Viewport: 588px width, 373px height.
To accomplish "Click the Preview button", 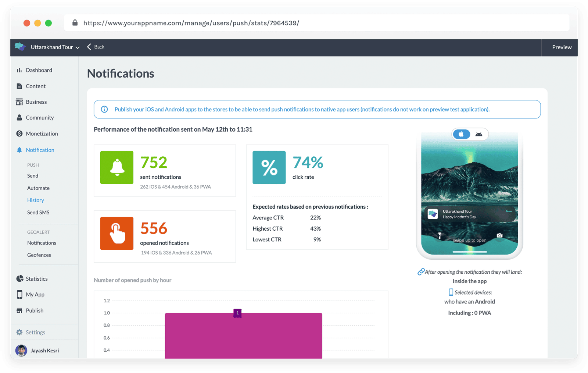I will 562,47.
